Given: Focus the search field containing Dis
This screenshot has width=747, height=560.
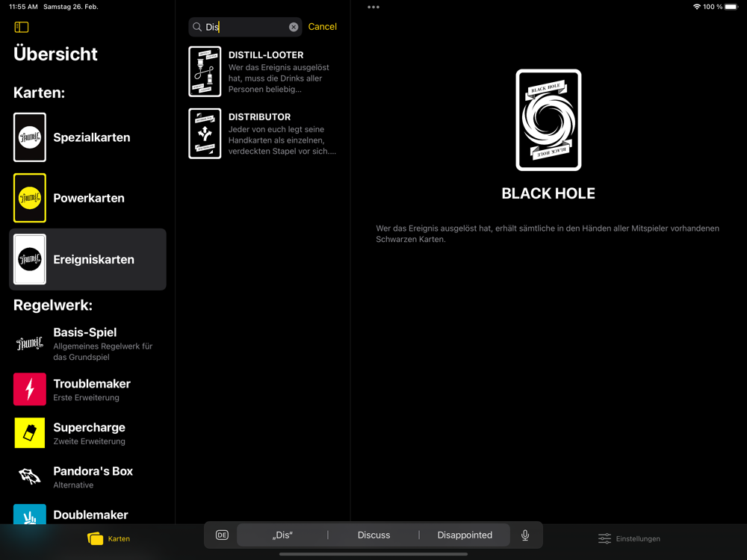Looking at the screenshot, I should coord(245,27).
